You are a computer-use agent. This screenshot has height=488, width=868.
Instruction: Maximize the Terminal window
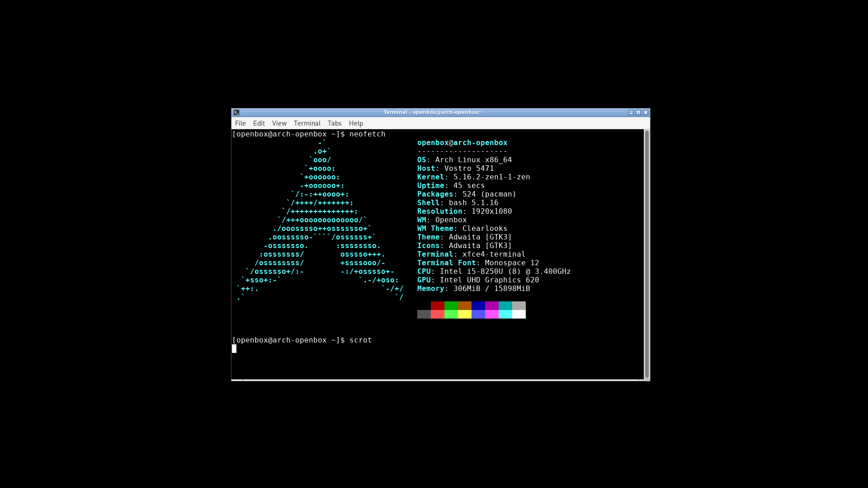(638, 113)
